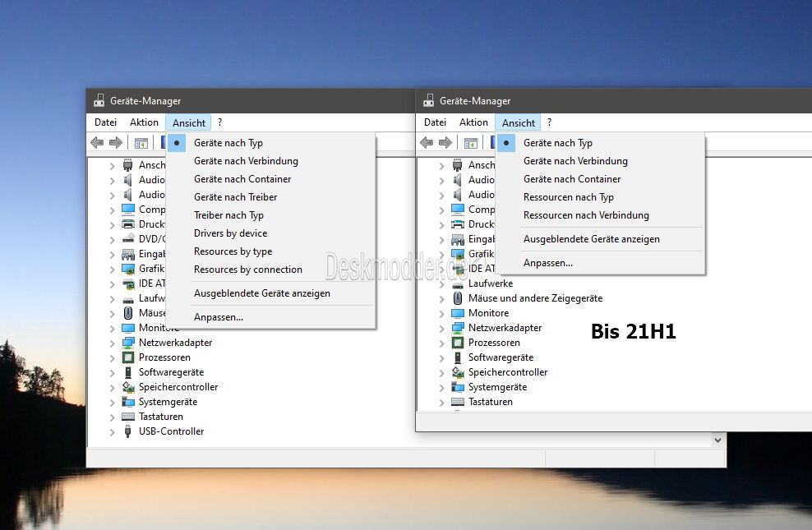
Task: Click Speichercontroller icon in left window
Action: 128,387
